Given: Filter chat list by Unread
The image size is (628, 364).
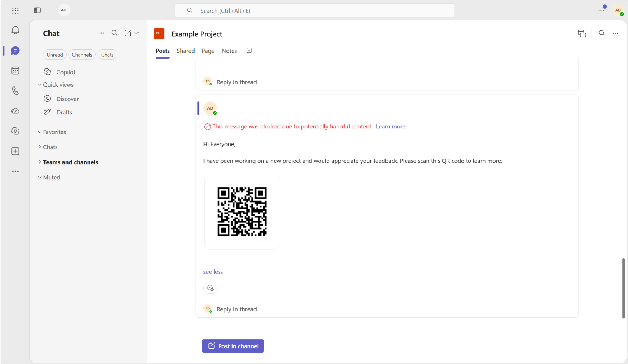Looking at the screenshot, I should coord(55,55).
